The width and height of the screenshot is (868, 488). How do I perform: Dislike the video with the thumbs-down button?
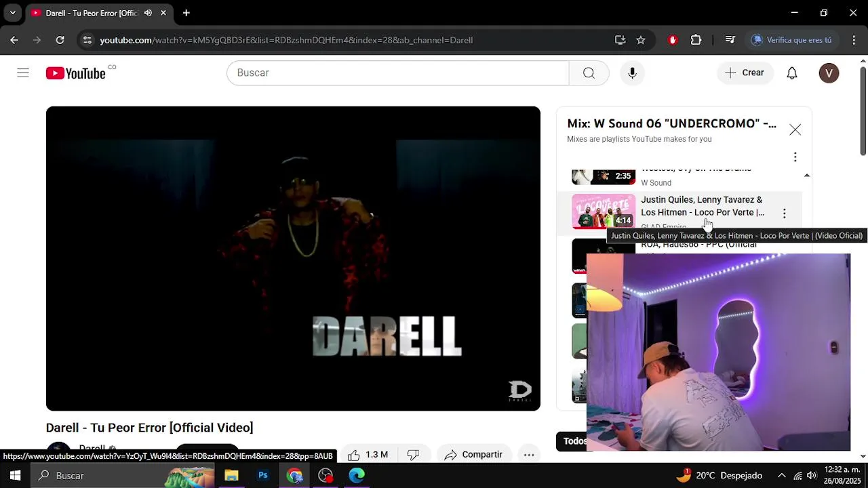coord(413,455)
